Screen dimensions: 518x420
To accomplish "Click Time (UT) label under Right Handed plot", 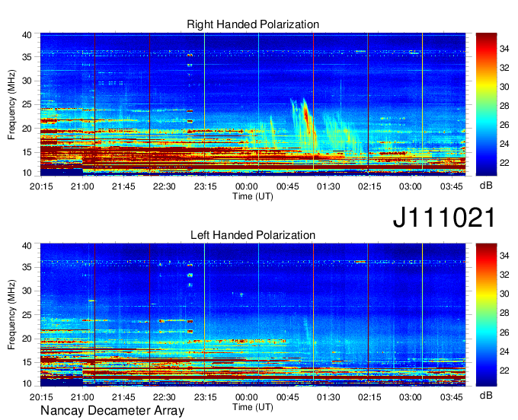I will click(253, 196).
